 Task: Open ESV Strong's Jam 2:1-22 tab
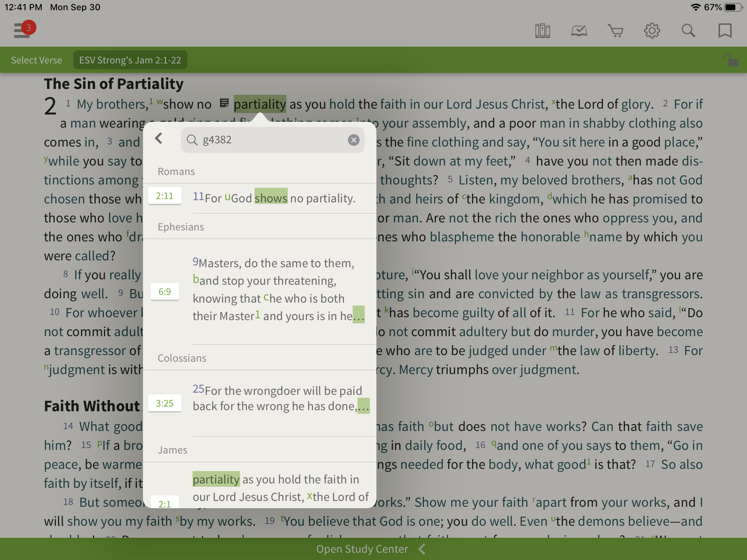(x=130, y=60)
